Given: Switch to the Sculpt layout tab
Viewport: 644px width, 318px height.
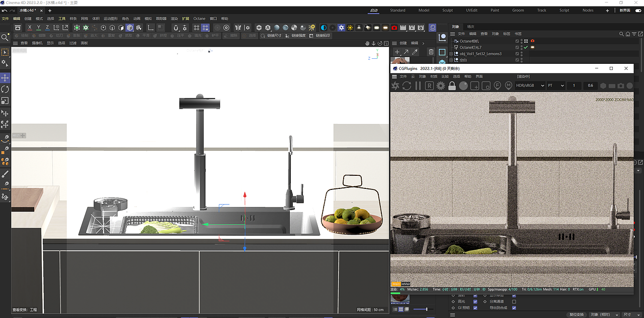Looking at the screenshot, I should tap(447, 10).
